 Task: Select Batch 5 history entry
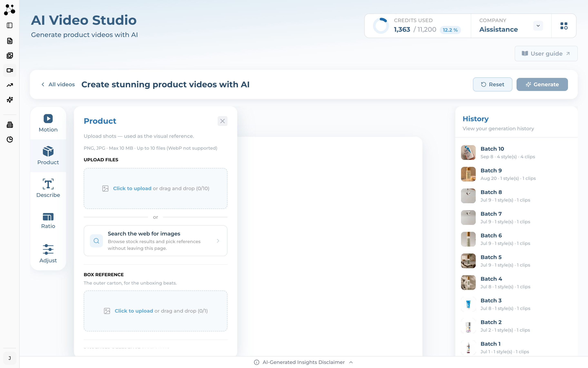tap(516, 261)
